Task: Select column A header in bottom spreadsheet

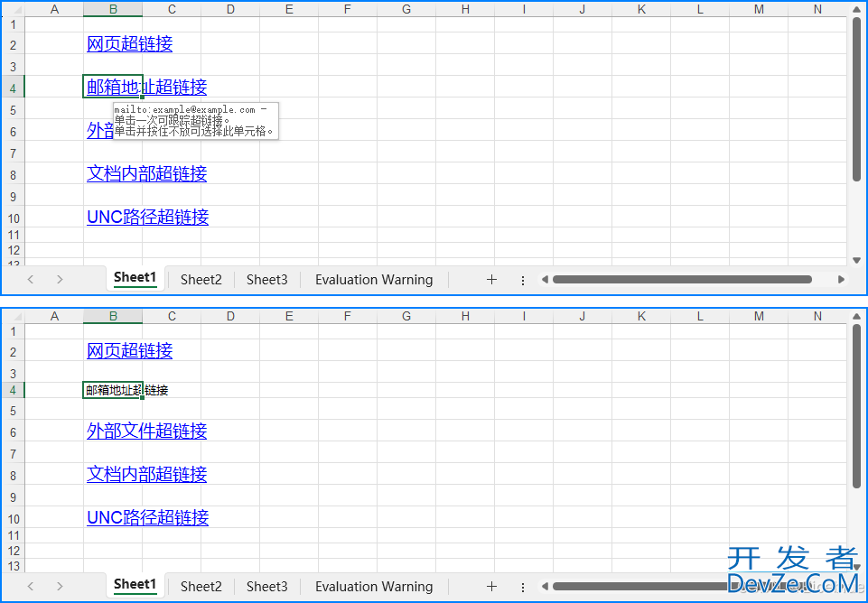Action: click(54, 316)
